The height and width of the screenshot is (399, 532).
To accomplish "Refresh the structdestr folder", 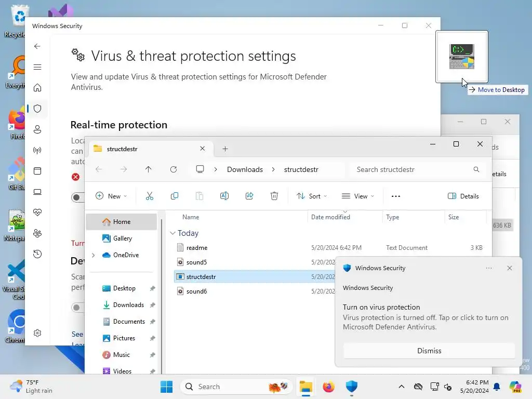I will (174, 169).
